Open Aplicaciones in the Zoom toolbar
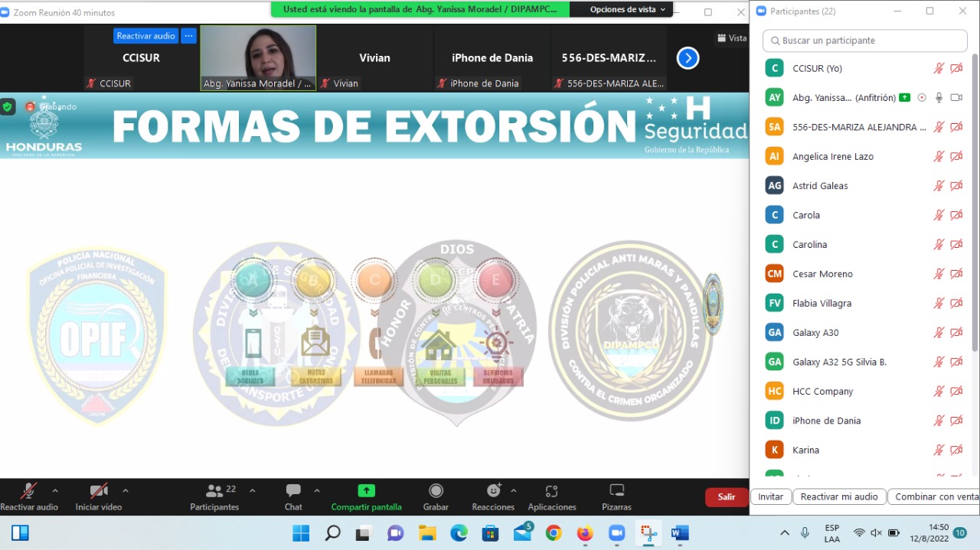 tap(551, 491)
